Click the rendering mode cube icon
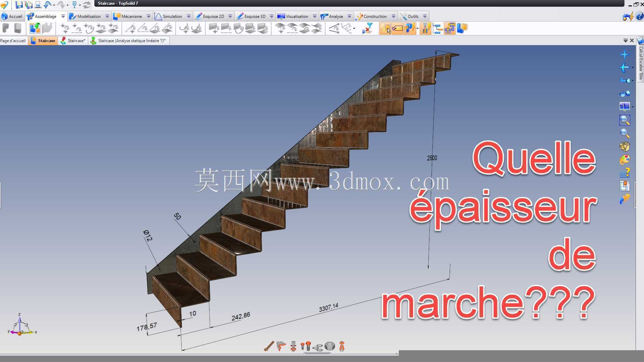Screen dimensions: 644x362 [x=624, y=146]
